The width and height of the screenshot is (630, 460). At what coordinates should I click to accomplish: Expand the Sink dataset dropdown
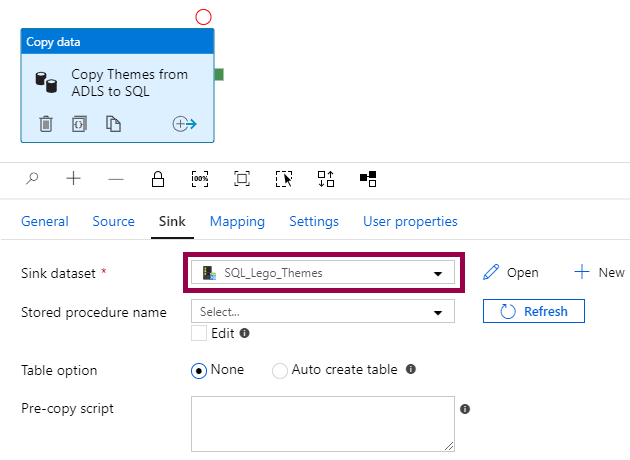point(437,273)
